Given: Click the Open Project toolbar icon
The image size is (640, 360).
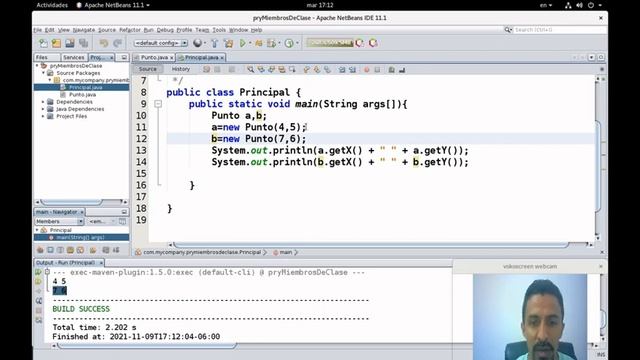Looking at the screenshot, I should (x=70, y=43).
